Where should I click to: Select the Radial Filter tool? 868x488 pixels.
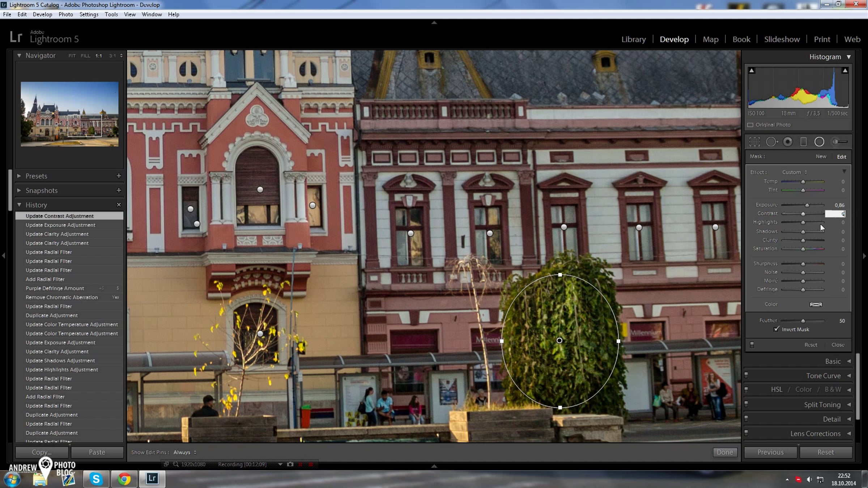[x=819, y=142]
